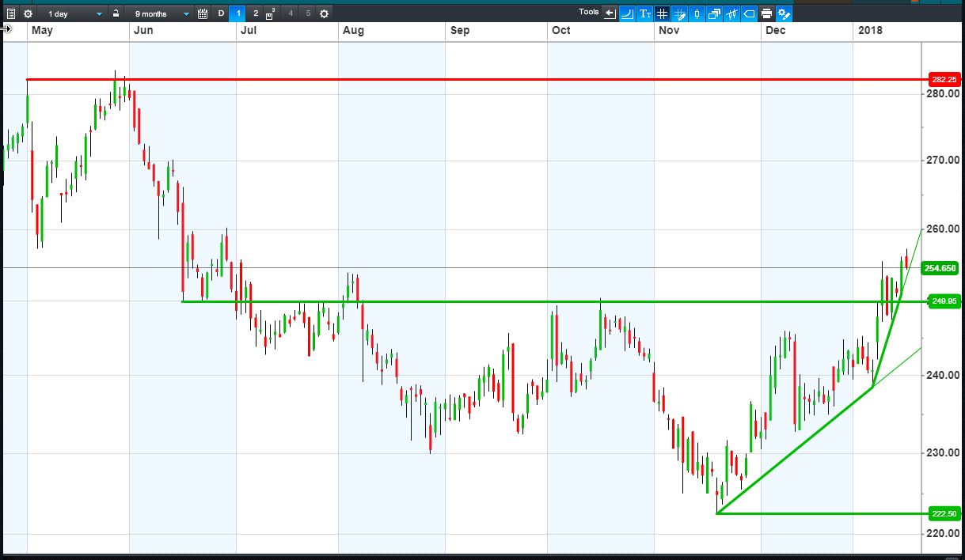965x560 pixels.
Task: Click the time axis arrow handle
Action: coord(6,29)
